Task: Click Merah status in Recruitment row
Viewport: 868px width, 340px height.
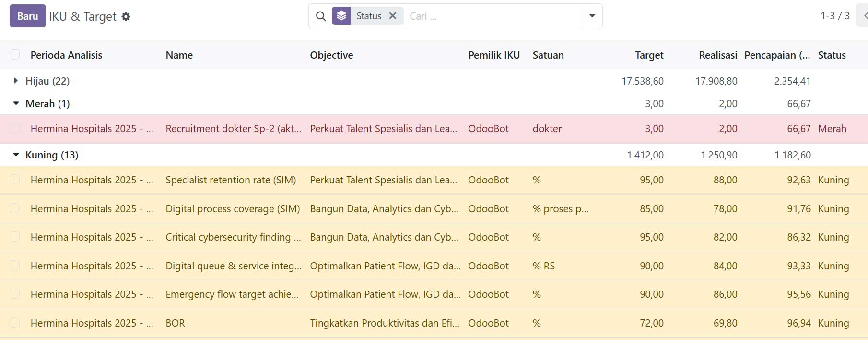Action: click(832, 129)
